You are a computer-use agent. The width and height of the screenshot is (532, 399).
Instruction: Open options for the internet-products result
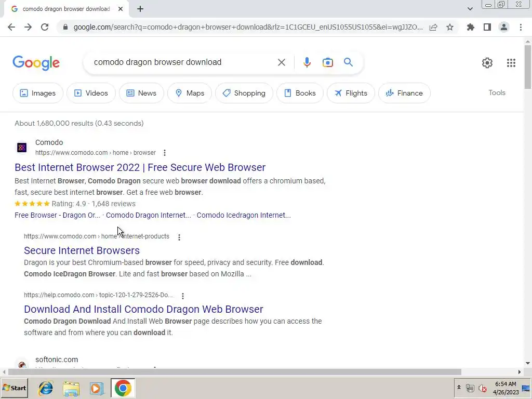click(179, 237)
